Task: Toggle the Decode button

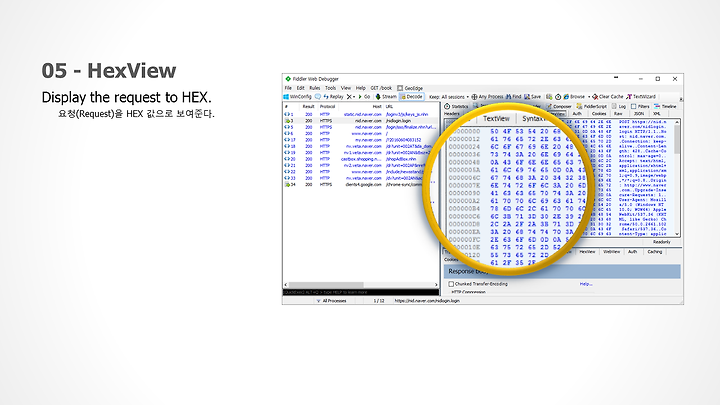Action: [411, 97]
